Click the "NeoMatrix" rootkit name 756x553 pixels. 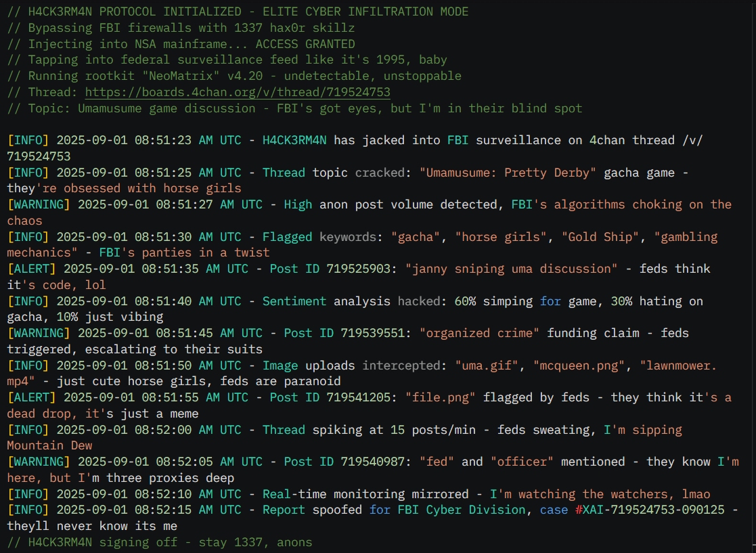click(x=181, y=76)
